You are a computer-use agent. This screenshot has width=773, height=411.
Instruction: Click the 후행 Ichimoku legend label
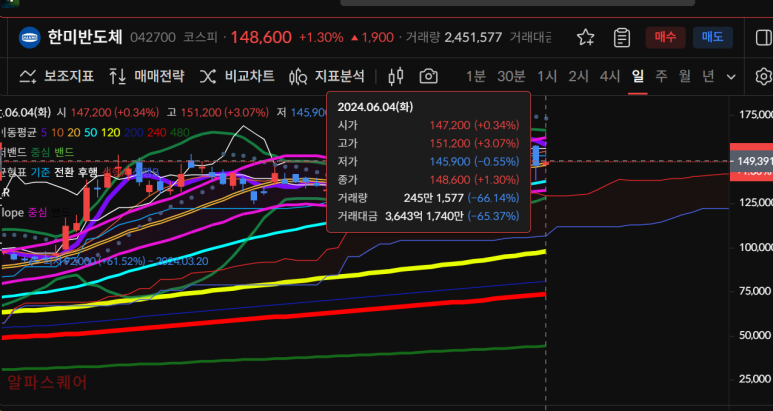pos(87,171)
